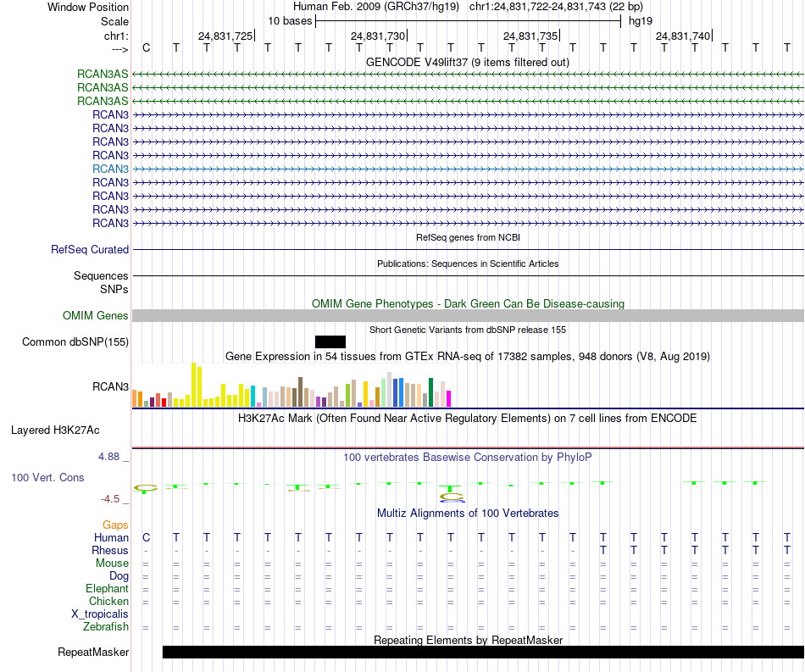
Task: Open 'Publications: Sequences in Scientific Articles' title
Action: pyautogui.click(x=468, y=264)
